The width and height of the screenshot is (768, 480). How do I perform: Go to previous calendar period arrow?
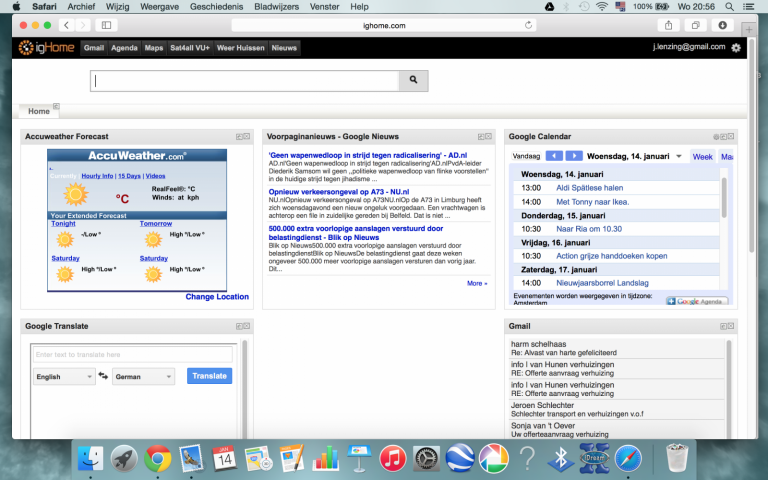[x=554, y=156]
